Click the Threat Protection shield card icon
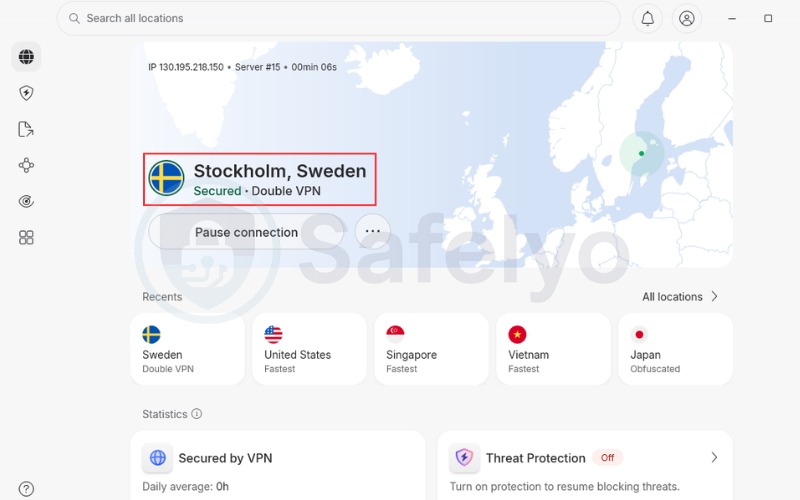The height and width of the screenshot is (500, 800). pos(464,458)
